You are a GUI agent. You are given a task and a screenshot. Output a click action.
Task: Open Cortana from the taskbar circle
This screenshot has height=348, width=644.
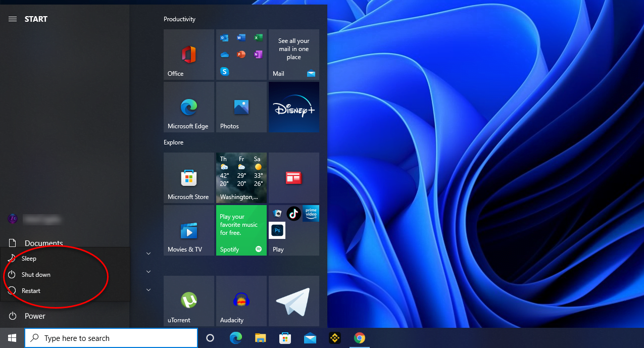(x=211, y=338)
